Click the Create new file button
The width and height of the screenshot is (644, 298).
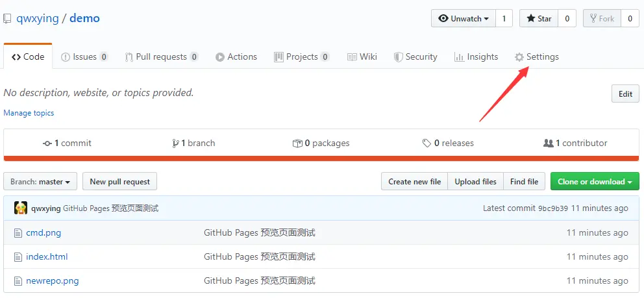(x=414, y=181)
